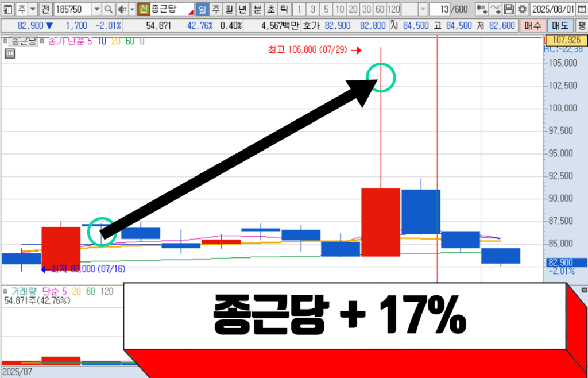Viewport: 588px width, 378px height.
Task: Select the 1 interval button
Action: pyautogui.click(x=299, y=9)
